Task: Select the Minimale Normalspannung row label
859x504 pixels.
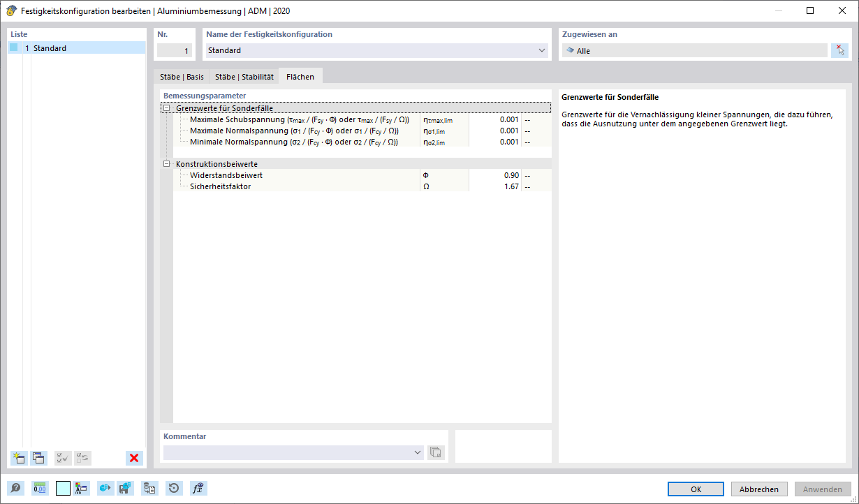Action: click(294, 142)
